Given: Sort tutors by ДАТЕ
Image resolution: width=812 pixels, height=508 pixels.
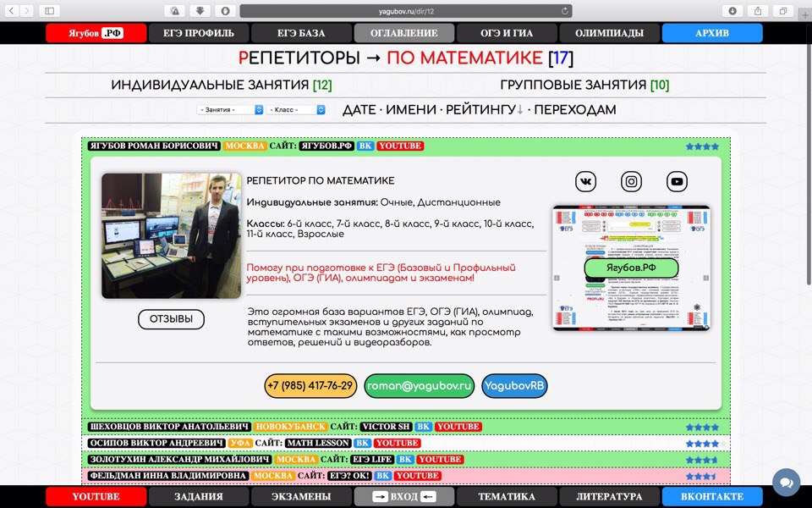Looking at the screenshot, I should click(359, 110).
